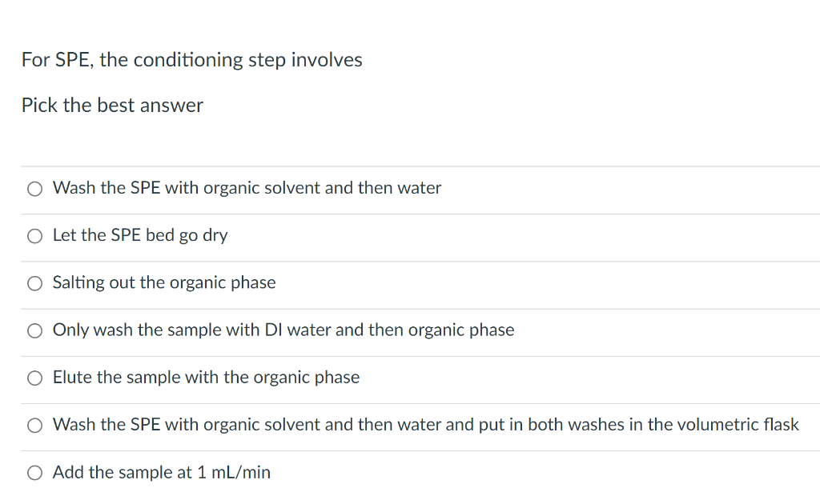Click the question heading about SPE conditioning
Screen dimensions: 820x504
tap(191, 59)
